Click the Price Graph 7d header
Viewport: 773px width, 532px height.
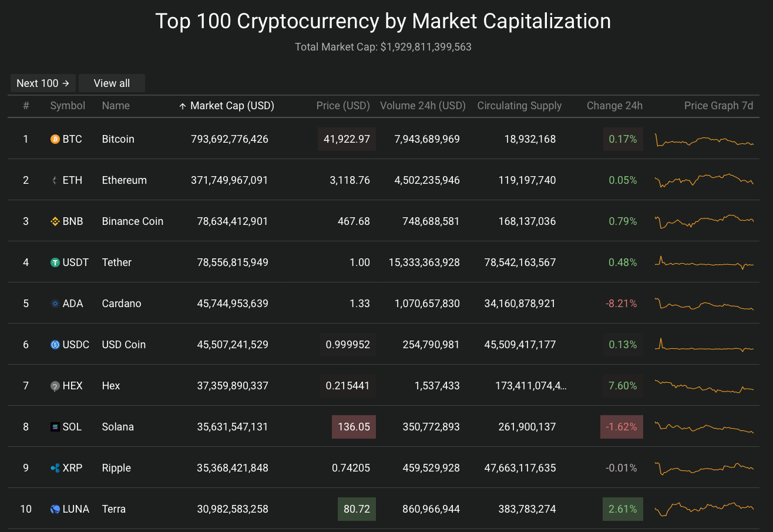coord(718,106)
